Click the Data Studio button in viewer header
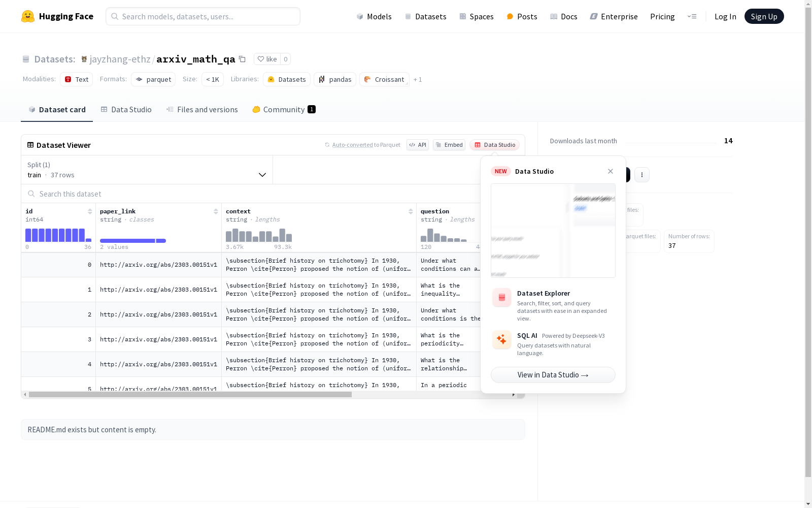Viewport: 812px width, 508px height. 495,145
